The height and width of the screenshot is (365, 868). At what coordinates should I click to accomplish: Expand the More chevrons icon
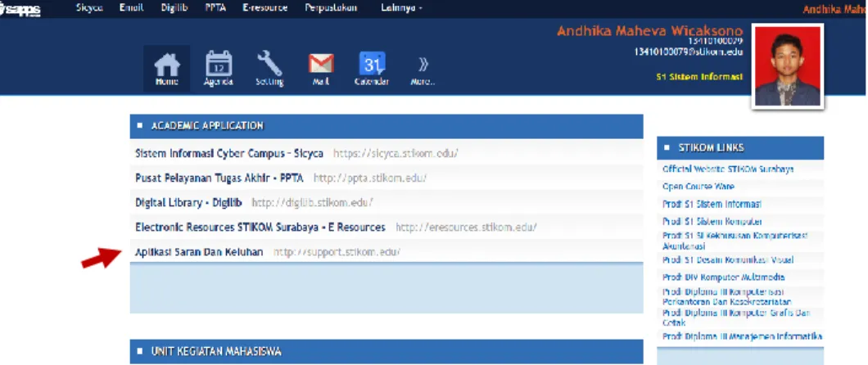pos(423,70)
